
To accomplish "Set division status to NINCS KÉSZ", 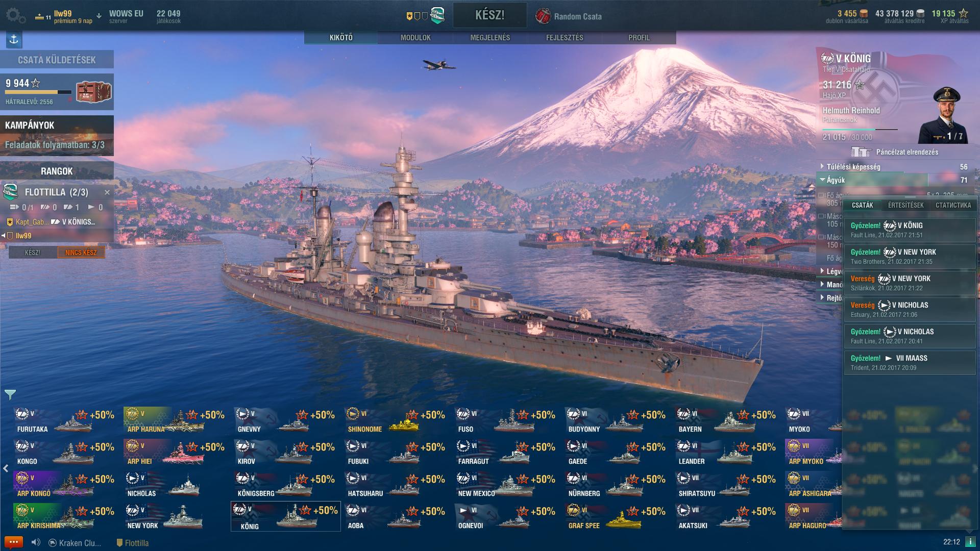I will point(81,253).
